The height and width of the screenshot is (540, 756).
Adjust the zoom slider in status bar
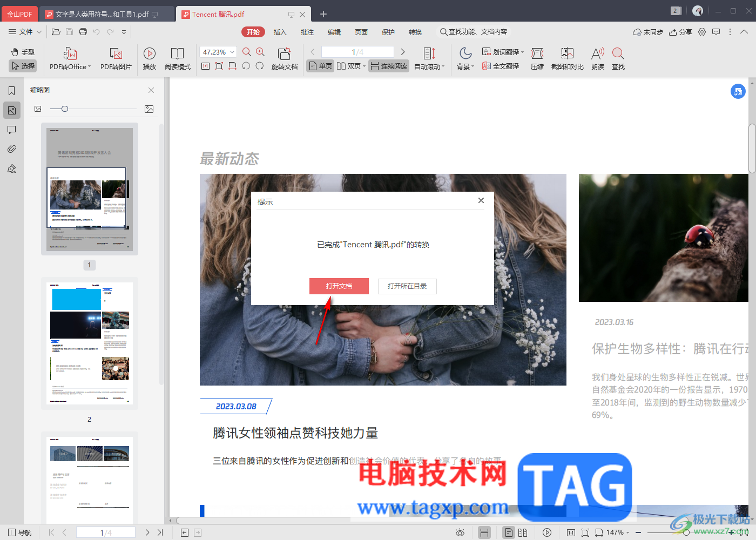[686, 532]
